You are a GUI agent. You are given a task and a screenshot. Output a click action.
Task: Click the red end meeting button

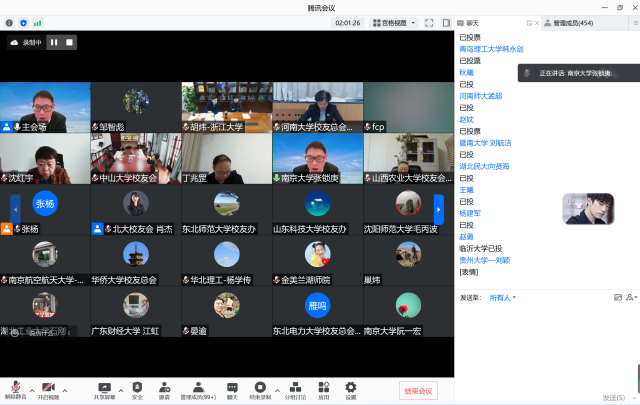click(x=417, y=390)
